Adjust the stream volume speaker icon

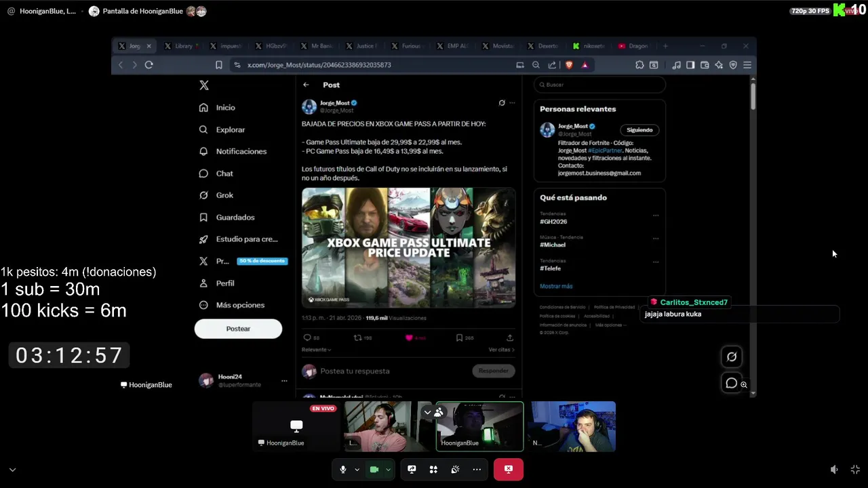click(x=834, y=469)
